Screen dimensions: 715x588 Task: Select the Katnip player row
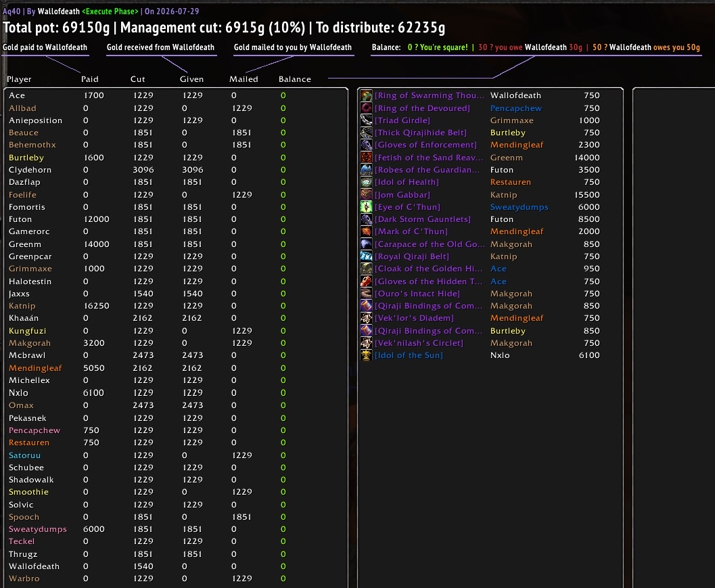coord(176,306)
